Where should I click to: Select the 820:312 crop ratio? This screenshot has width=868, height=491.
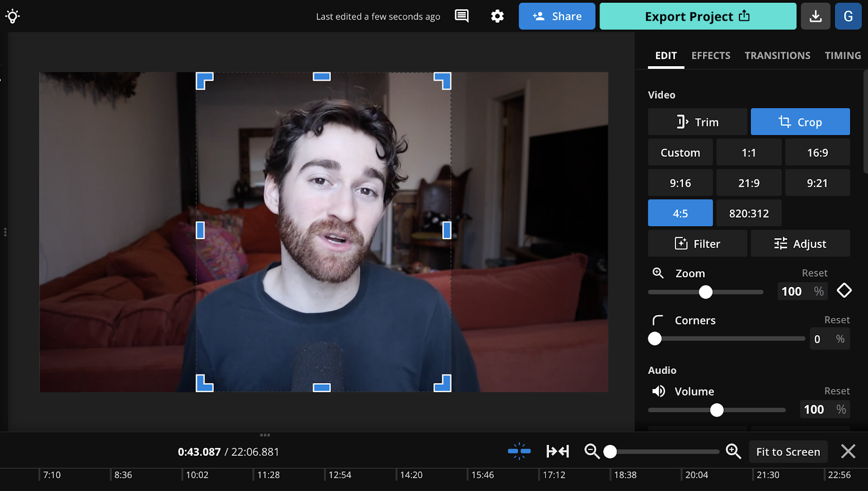click(x=749, y=213)
